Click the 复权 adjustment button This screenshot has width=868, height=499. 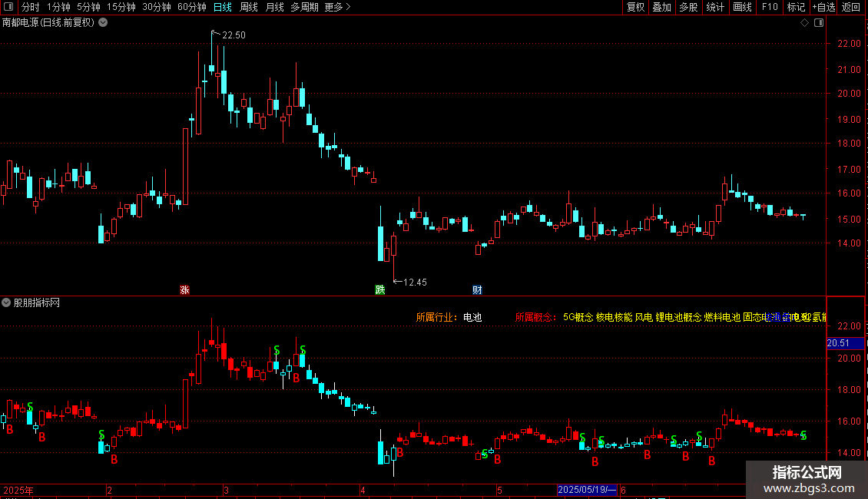635,7
